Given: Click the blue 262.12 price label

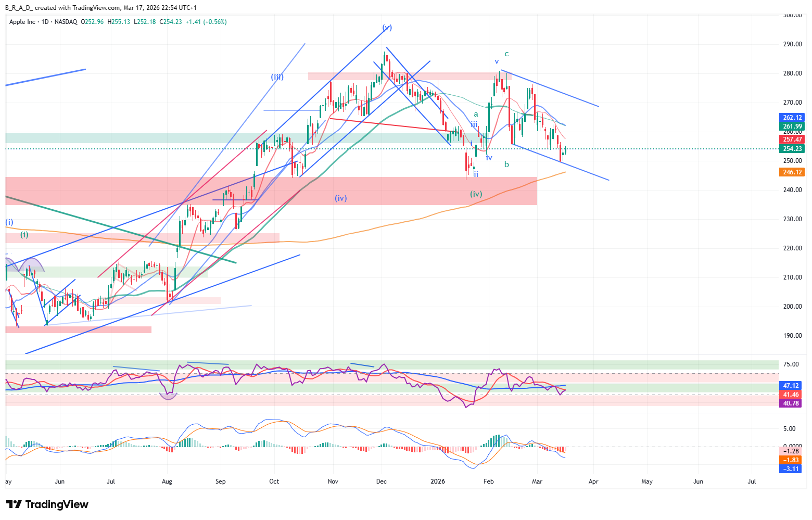Looking at the screenshot, I should 792,118.
